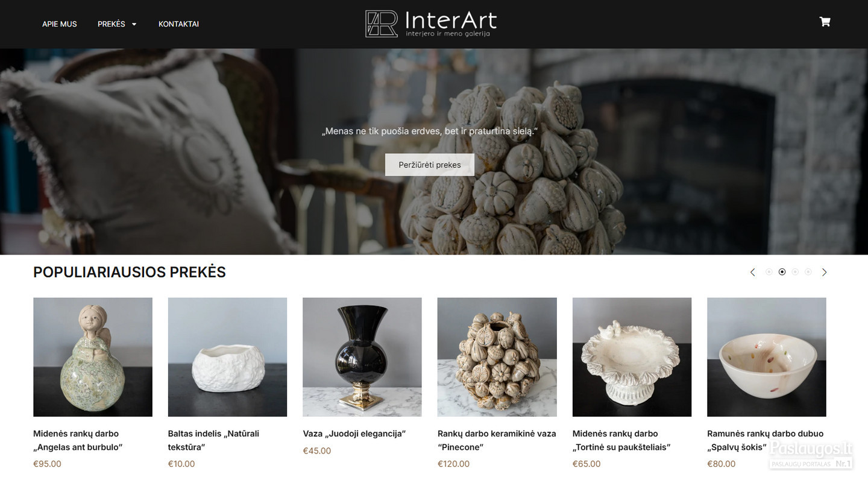Click the Peržiūrėti prekes button
The height and width of the screenshot is (483, 868).
430,165
